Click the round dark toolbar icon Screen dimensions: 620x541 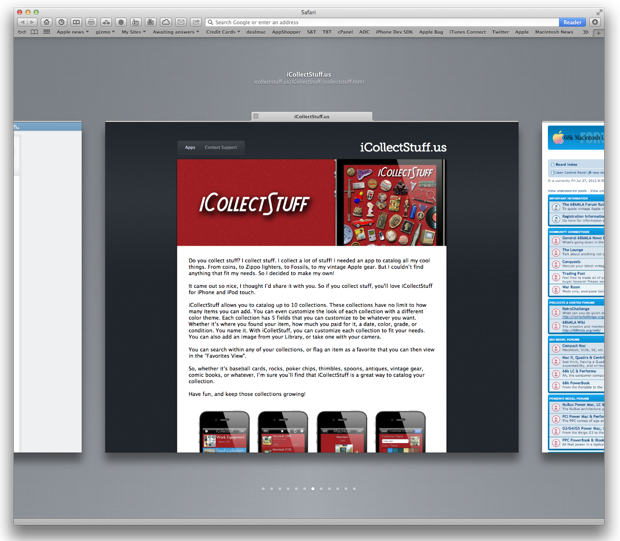point(121,22)
